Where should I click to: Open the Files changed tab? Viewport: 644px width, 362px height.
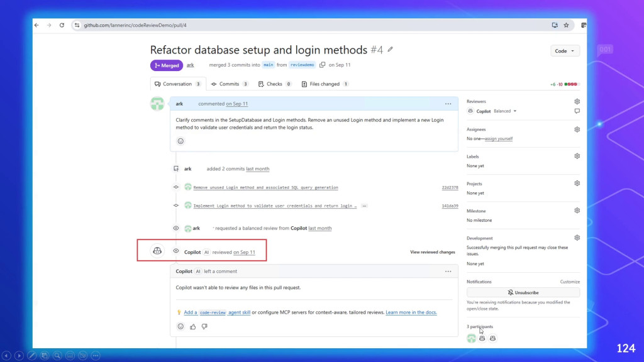coord(325,84)
